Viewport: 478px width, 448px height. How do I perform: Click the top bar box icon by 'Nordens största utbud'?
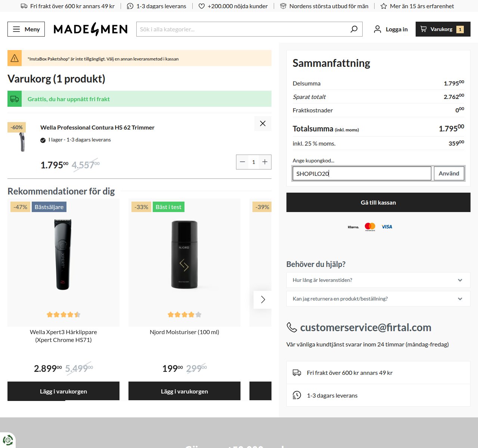pyautogui.click(x=283, y=6)
